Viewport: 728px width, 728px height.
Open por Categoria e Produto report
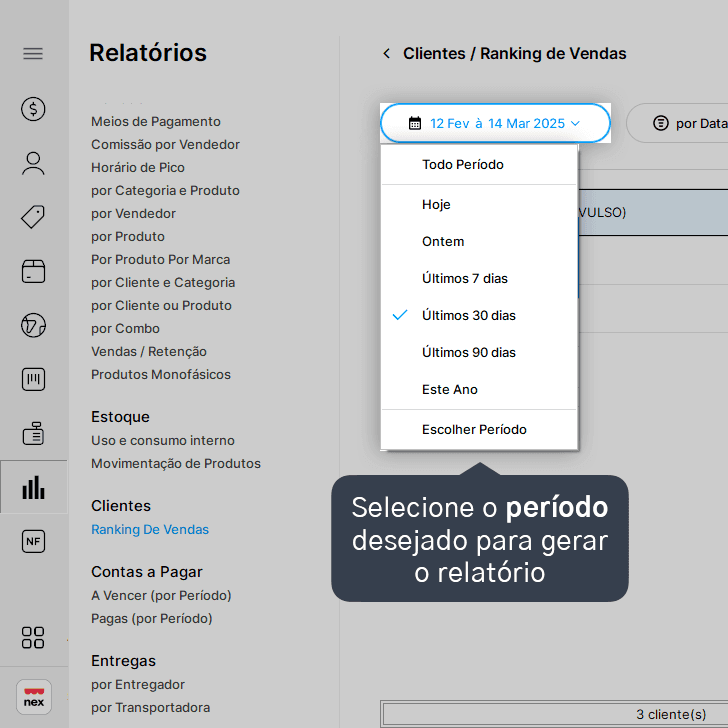coord(165,190)
